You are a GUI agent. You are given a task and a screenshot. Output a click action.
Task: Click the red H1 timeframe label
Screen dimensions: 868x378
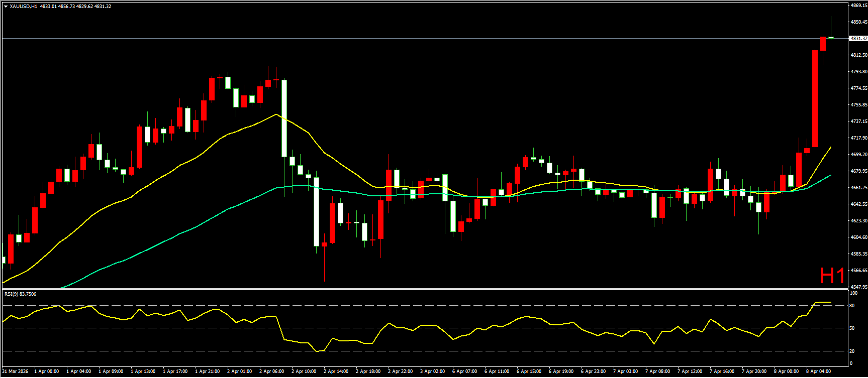pyautogui.click(x=832, y=276)
